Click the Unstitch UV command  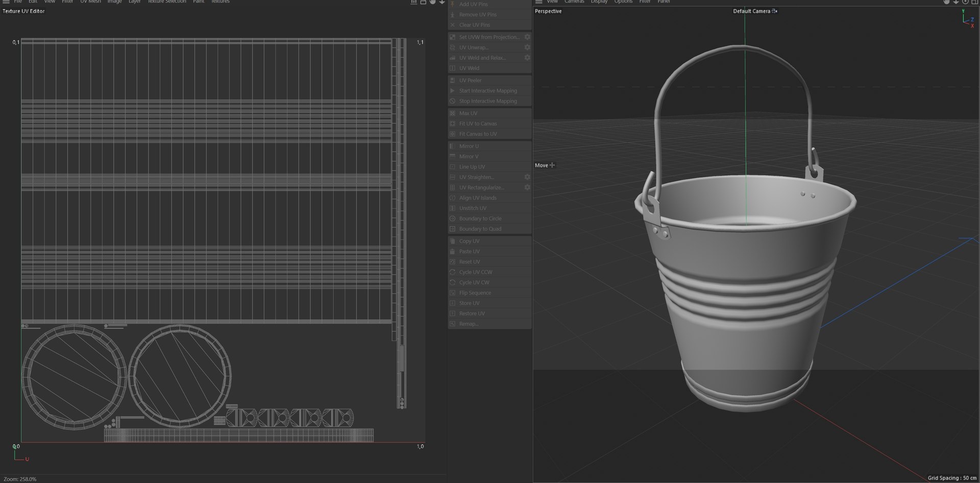pyautogui.click(x=490, y=208)
